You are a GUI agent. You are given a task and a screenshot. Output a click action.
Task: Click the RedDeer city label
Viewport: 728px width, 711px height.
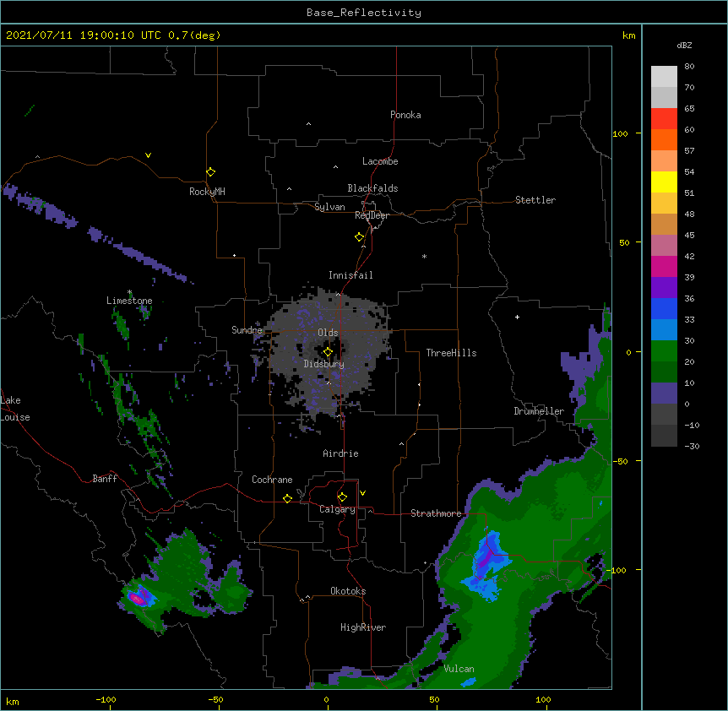372,215
